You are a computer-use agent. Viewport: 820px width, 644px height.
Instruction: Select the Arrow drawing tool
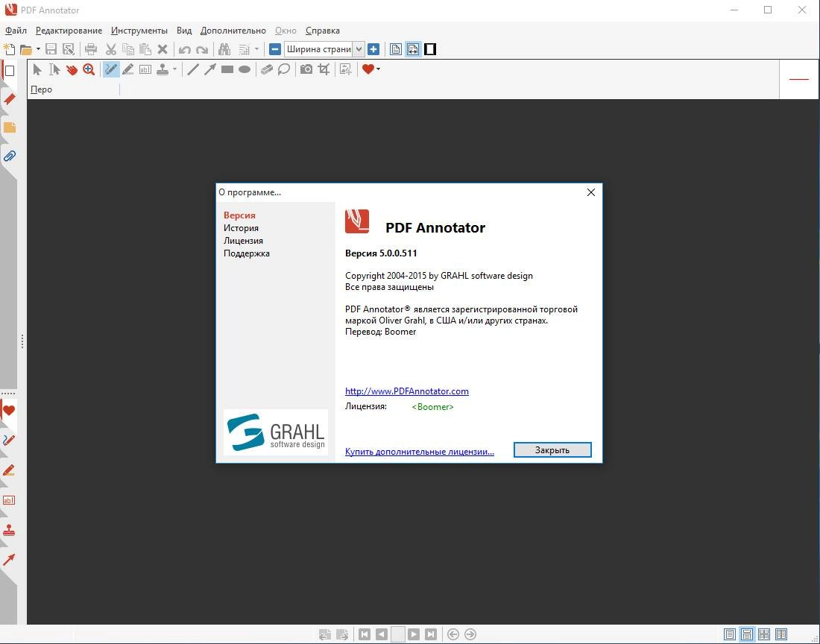click(x=210, y=69)
